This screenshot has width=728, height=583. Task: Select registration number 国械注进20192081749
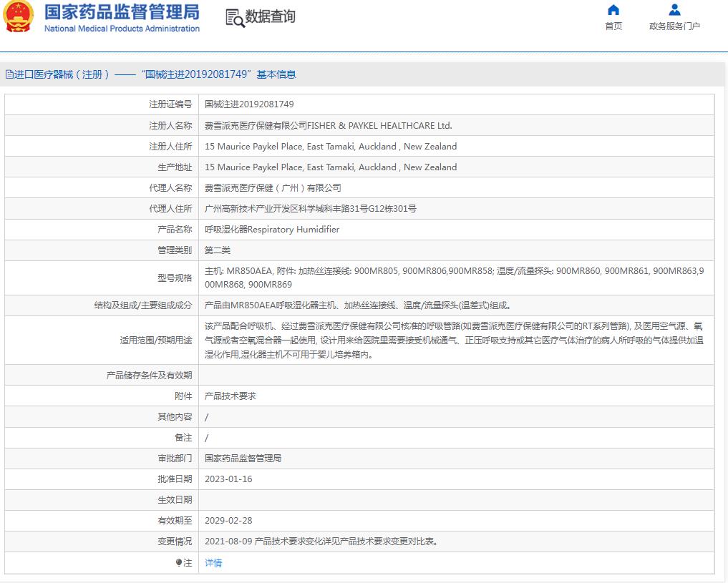tap(248, 104)
